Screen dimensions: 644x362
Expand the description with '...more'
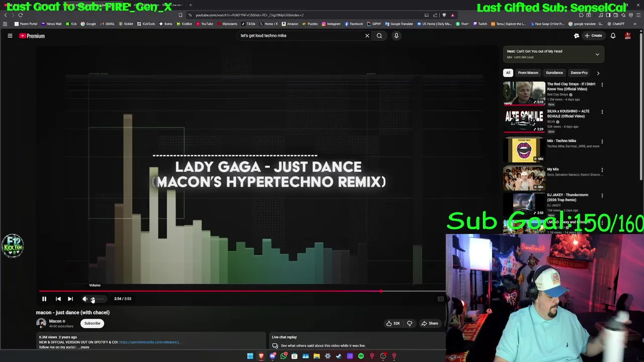pos(84,347)
